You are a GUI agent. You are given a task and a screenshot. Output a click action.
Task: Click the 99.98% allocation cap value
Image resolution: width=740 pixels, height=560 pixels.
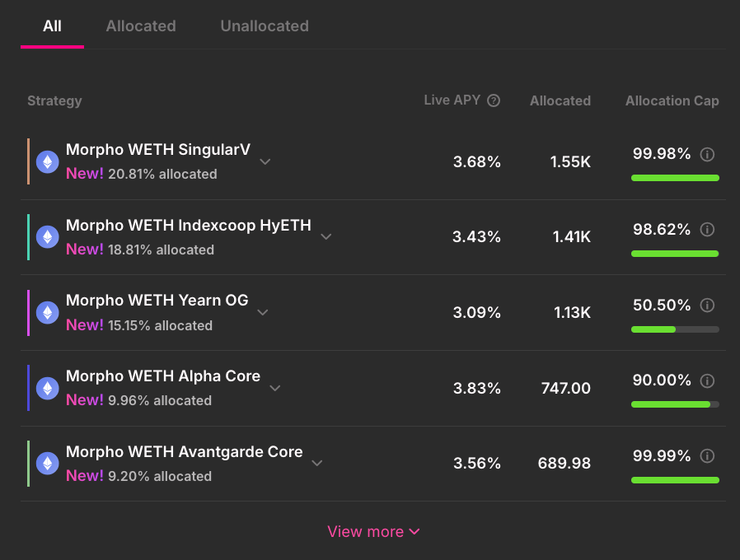click(661, 154)
